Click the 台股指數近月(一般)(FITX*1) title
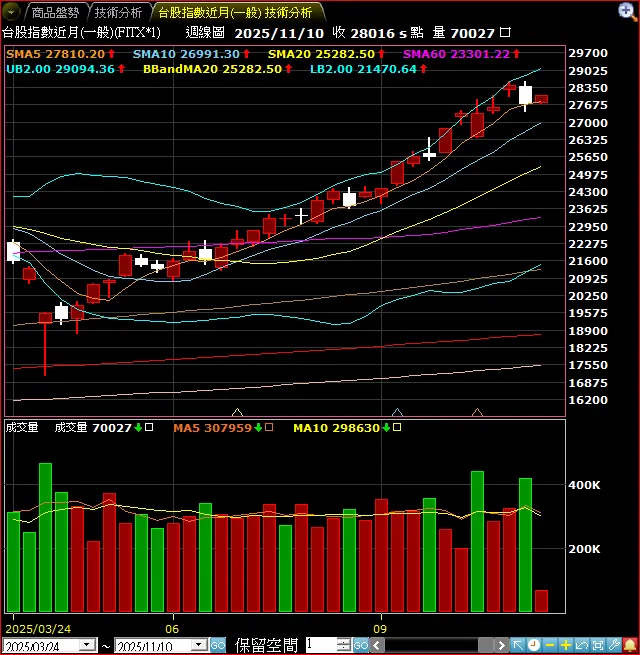This screenshot has width=640, height=655. tap(81, 33)
